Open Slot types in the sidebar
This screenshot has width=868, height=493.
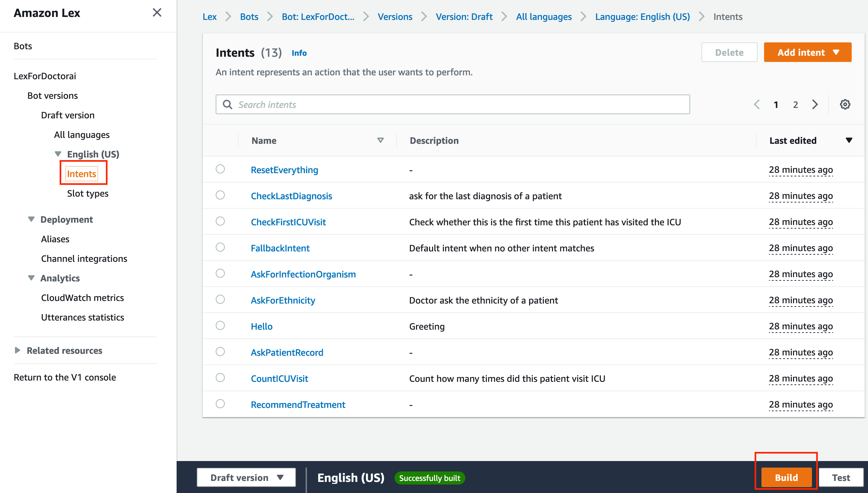88,193
